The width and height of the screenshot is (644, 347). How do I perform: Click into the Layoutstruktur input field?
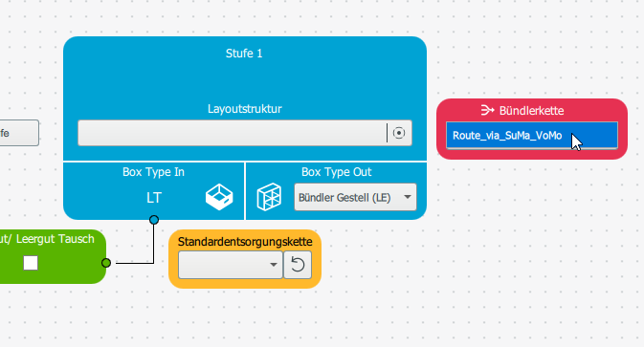[x=233, y=133]
